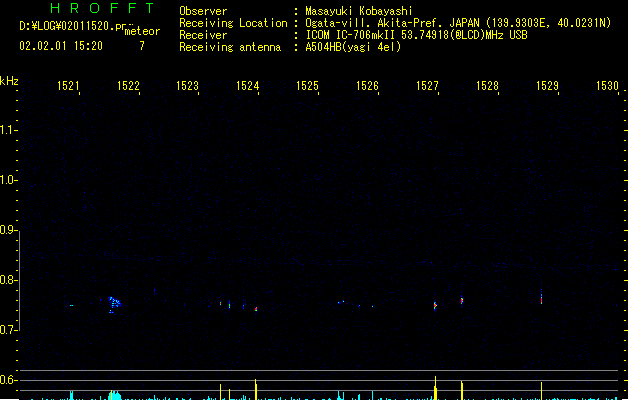The height and width of the screenshot is (400, 629).
Task: Click the vertical echo below the 1529 label
Action: click(542, 297)
